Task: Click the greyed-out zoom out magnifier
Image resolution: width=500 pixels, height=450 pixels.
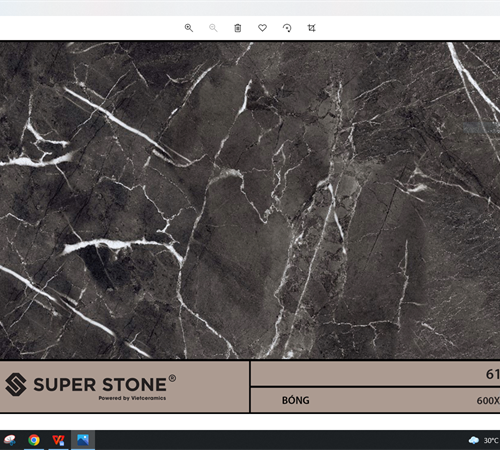Action: click(213, 28)
